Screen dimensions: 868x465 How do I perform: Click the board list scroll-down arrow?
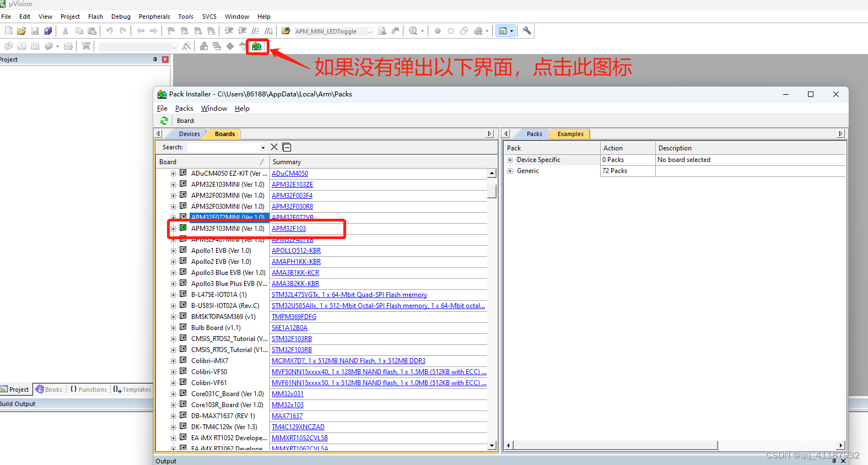coord(492,446)
